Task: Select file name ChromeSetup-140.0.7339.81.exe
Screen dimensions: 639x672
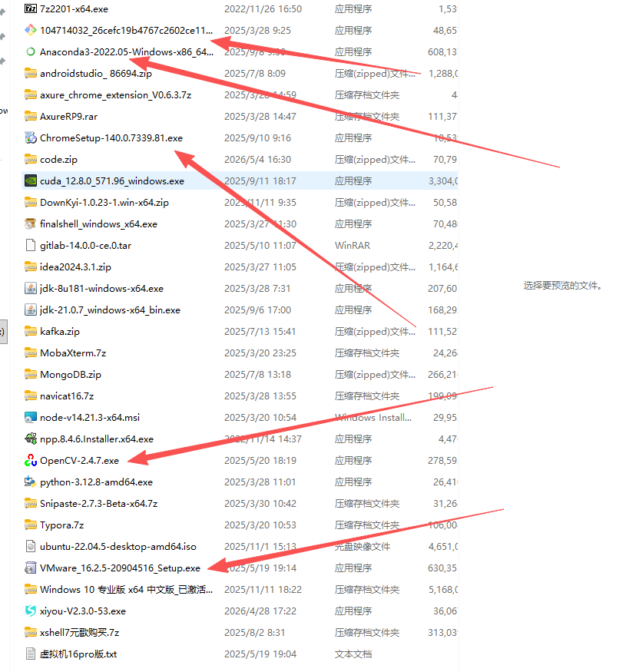Action: [x=111, y=138]
